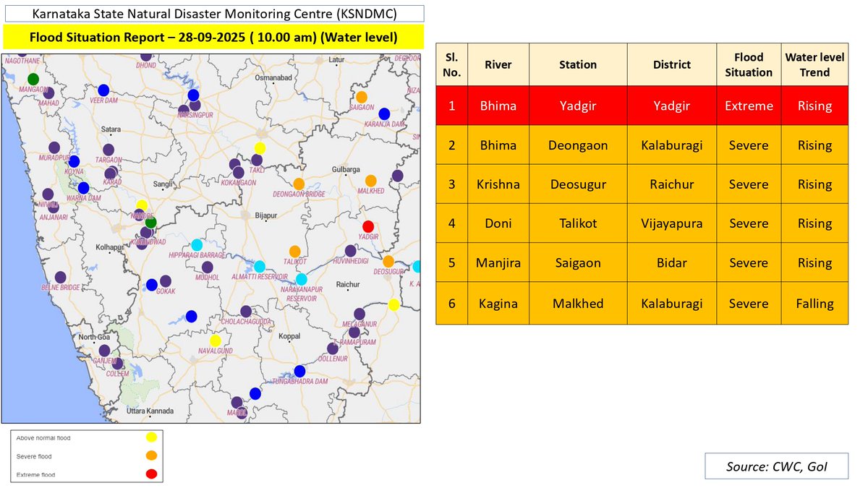Open the District column header filter

[671, 64]
